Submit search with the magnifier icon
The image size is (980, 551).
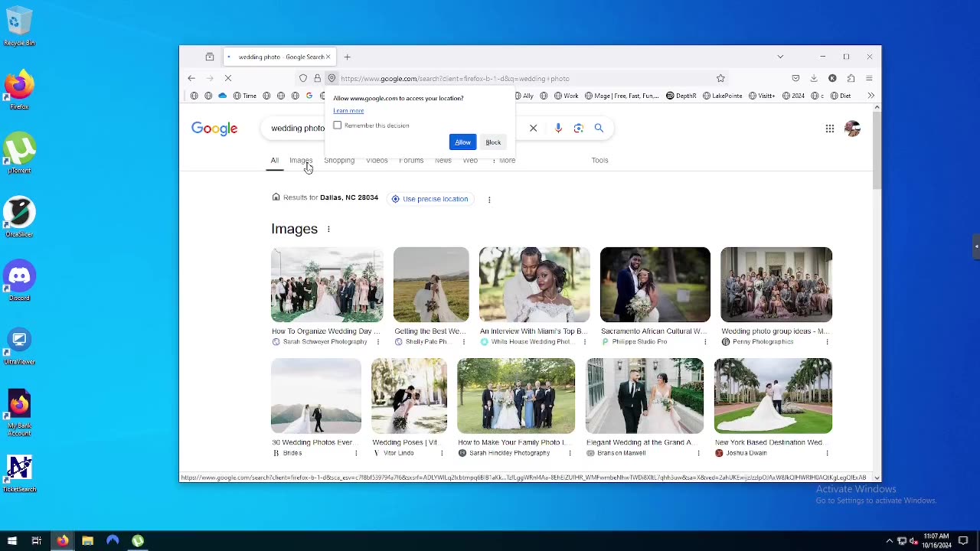click(x=599, y=129)
